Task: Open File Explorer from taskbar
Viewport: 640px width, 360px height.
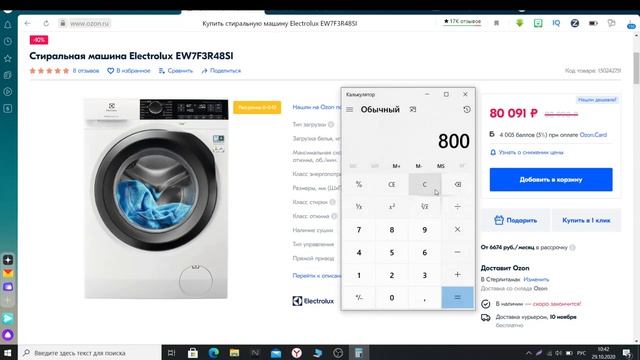Action: 234,353
